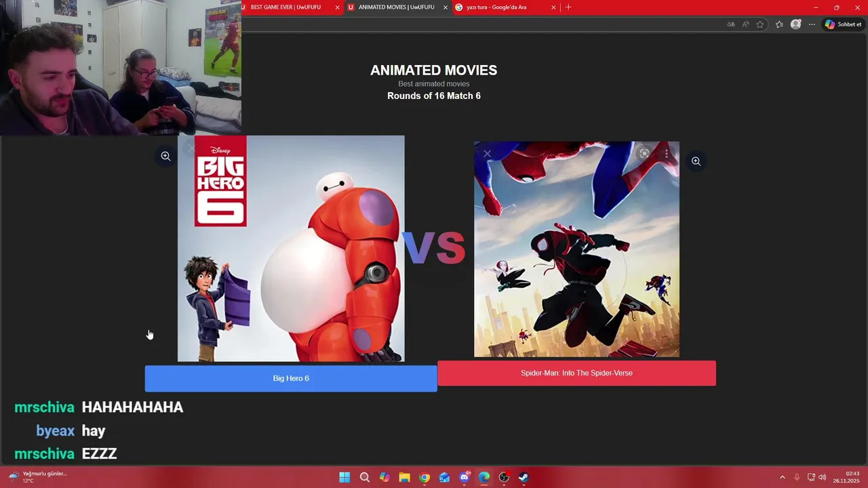Open taskbar Search
The width and height of the screenshot is (868, 488).
click(364, 477)
